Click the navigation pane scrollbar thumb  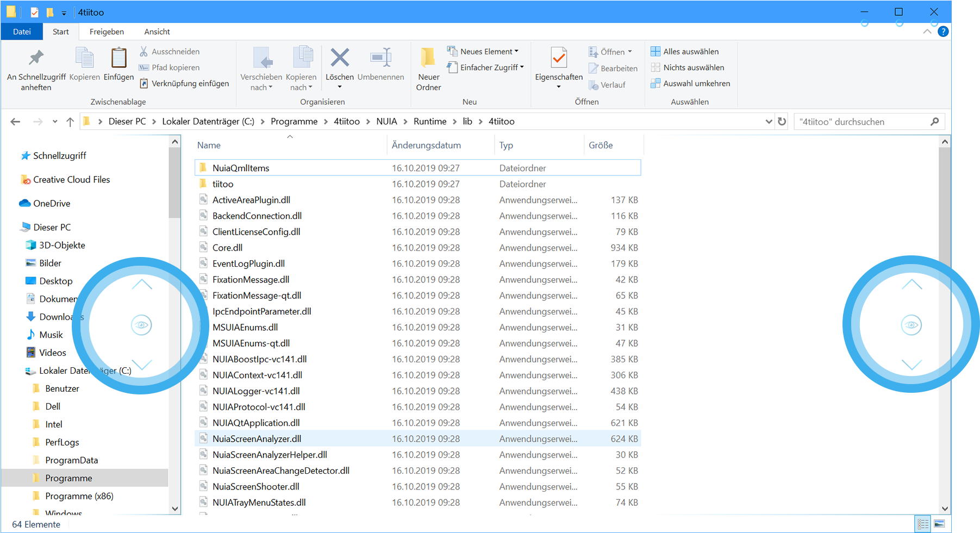[174, 182]
